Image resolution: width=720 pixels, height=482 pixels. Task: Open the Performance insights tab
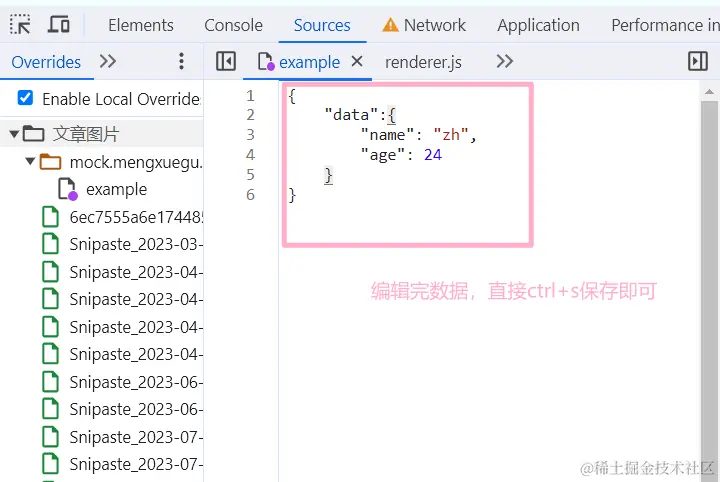[665, 25]
